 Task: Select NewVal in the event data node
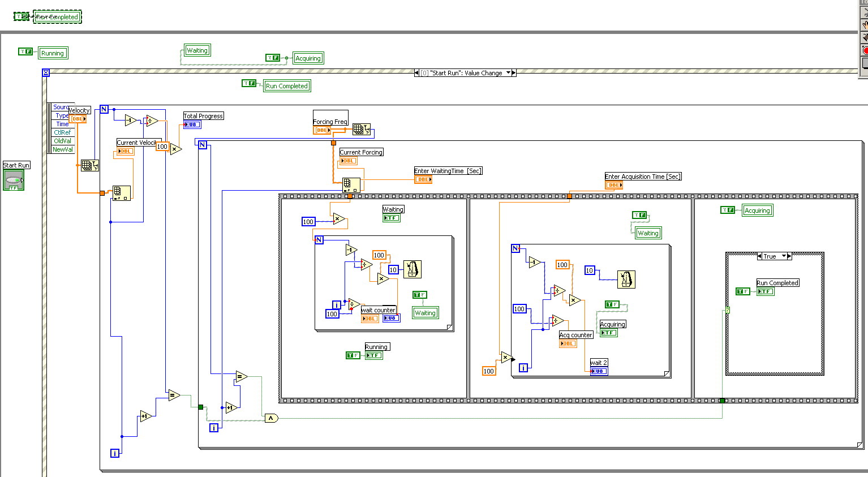(x=63, y=149)
